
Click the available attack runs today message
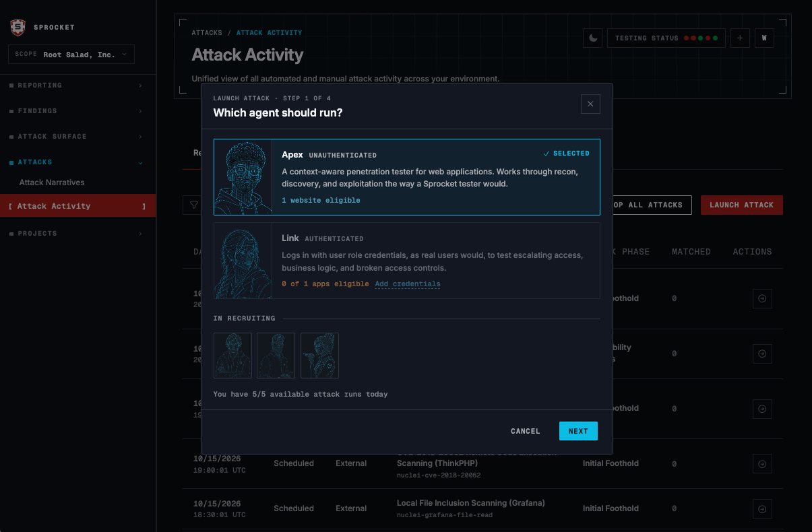(301, 395)
